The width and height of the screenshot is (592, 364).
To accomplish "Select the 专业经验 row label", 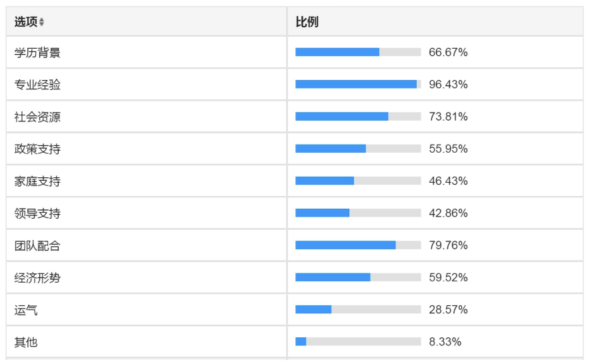I will point(37,85).
